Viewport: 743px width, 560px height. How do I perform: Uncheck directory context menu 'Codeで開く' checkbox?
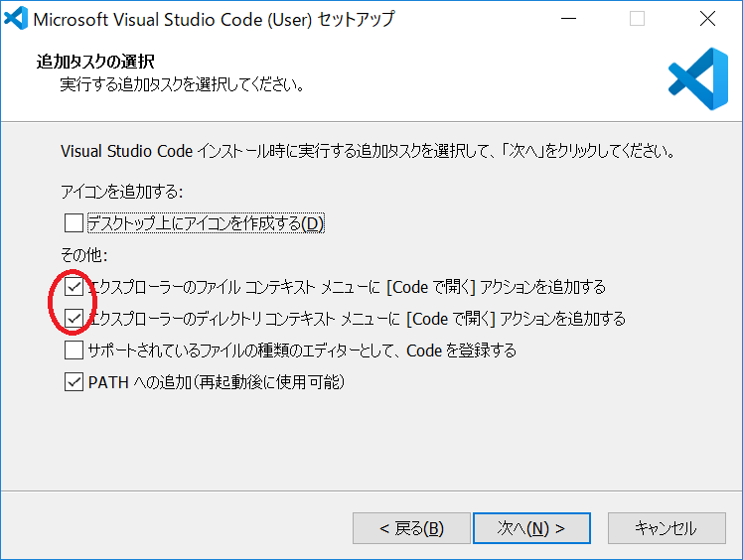[74, 319]
